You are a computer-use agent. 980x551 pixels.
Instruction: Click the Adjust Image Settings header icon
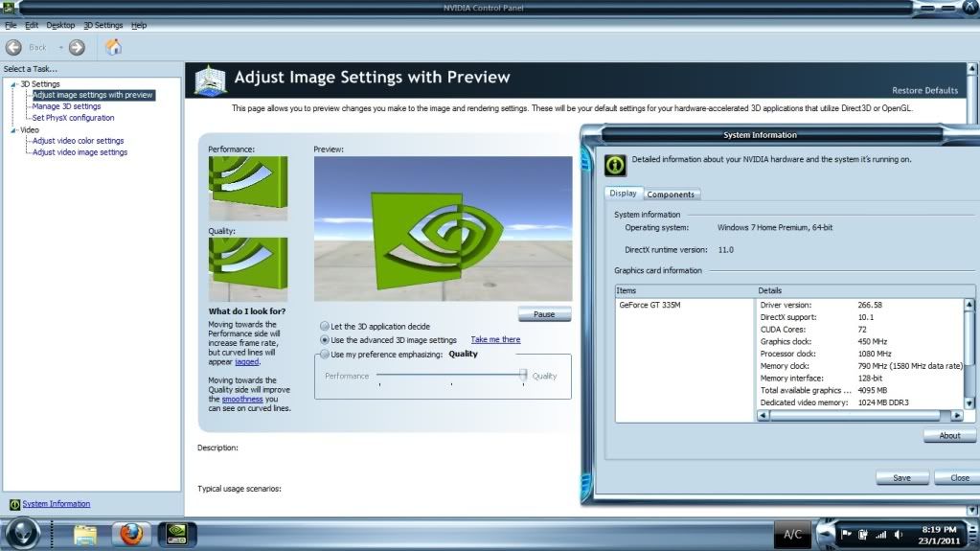pyautogui.click(x=210, y=80)
